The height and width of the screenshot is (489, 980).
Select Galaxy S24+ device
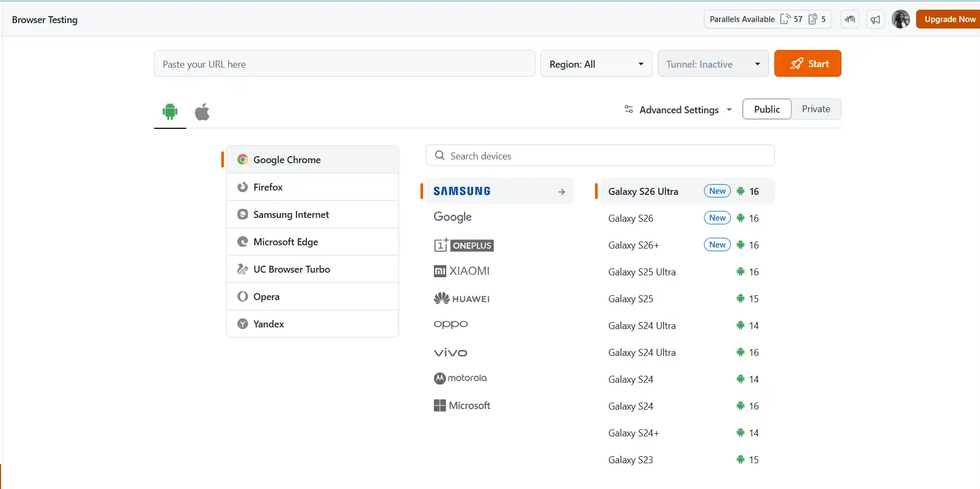coord(687,433)
